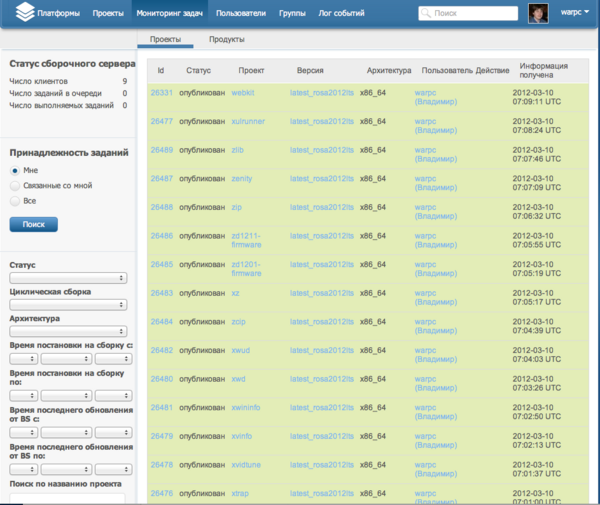This screenshot has width=600, height=505.
Task: Expand the 'Статус' dropdown filter
Action: click(66, 278)
